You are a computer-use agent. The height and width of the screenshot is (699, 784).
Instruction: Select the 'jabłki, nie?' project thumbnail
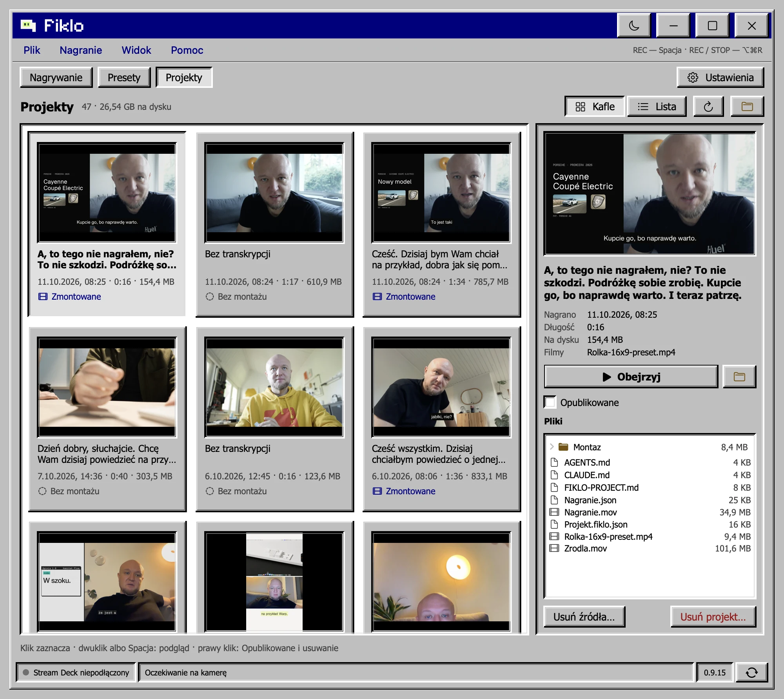441,387
